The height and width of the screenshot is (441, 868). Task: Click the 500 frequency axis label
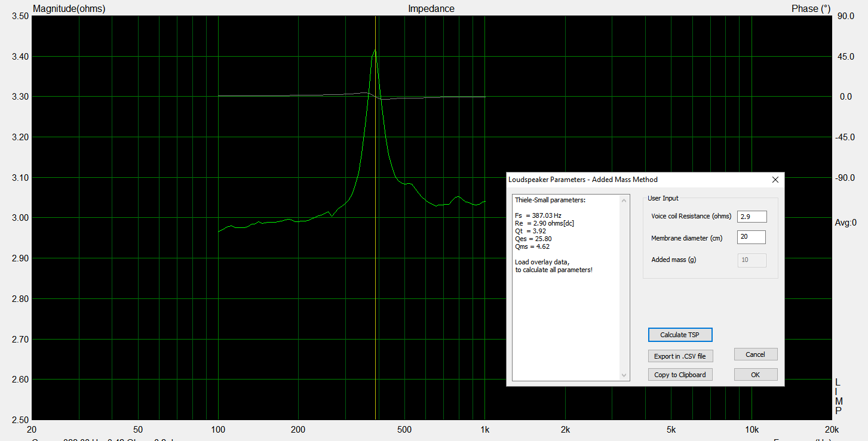(404, 430)
